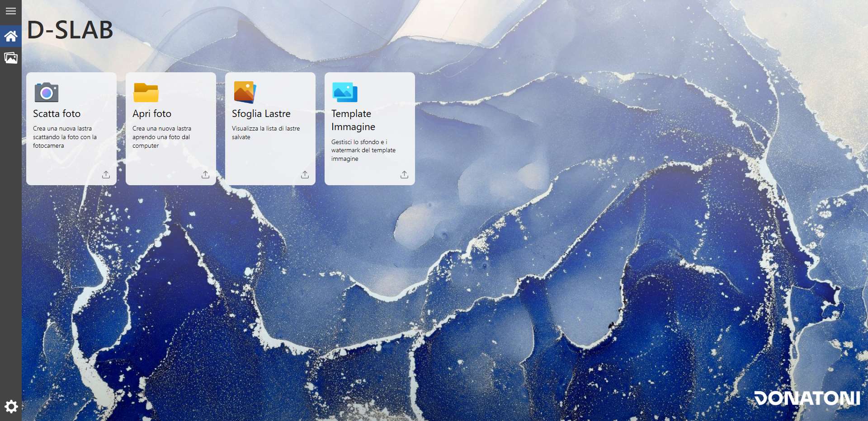Open the hamburger menu in the sidebar

point(11,11)
